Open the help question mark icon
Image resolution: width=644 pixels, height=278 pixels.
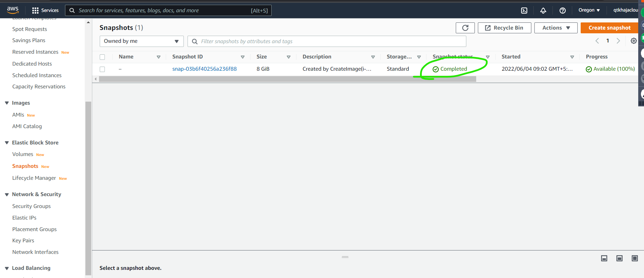point(562,11)
